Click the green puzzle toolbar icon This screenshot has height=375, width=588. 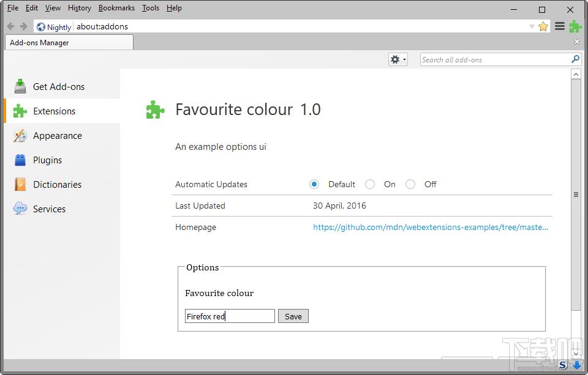point(575,26)
